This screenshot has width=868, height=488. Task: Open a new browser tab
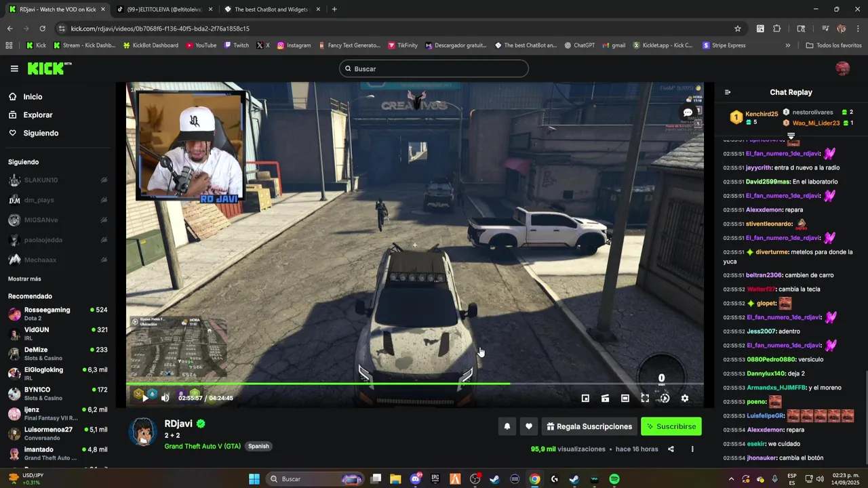(334, 9)
